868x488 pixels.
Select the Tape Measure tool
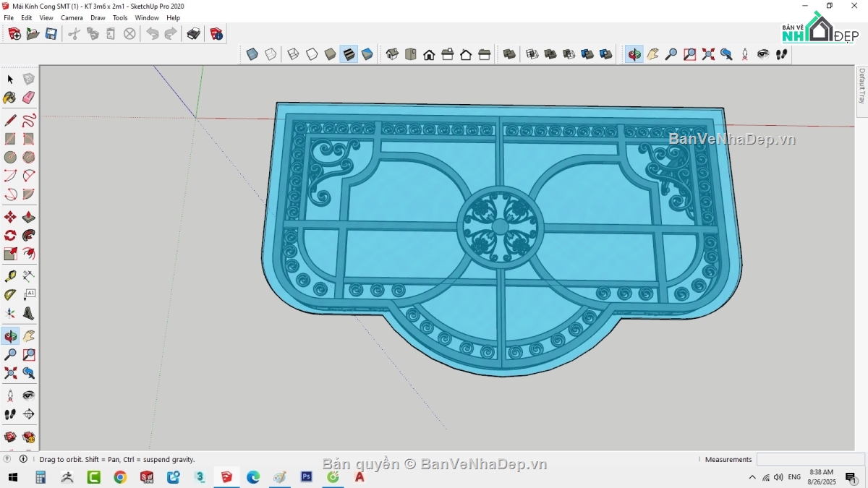click(10, 276)
